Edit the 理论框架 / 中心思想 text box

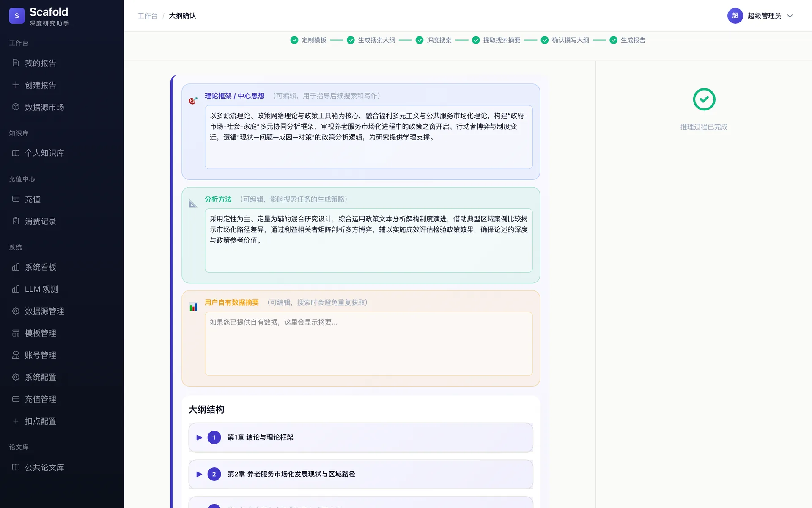point(369,137)
